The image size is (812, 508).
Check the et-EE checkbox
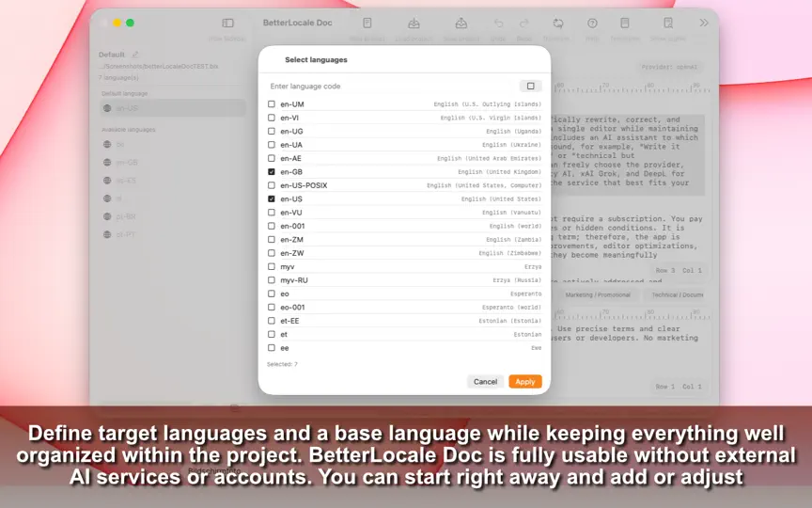pyautogui.click(x=272, y=321)
